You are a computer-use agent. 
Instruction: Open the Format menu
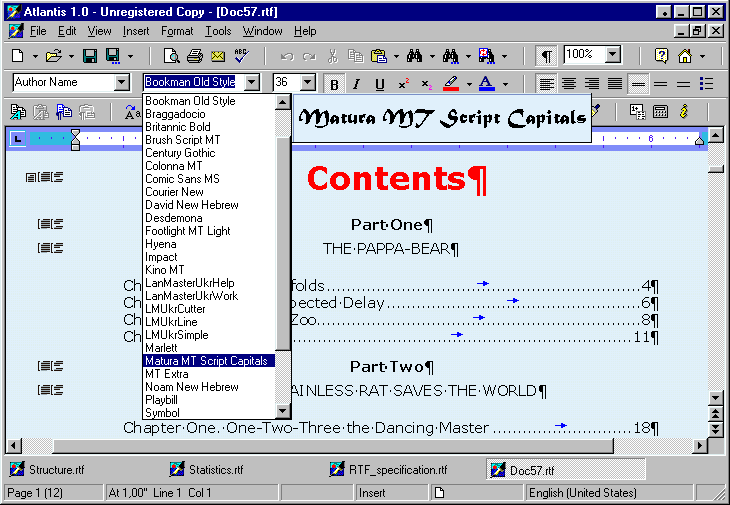click(x=177, y=31)
